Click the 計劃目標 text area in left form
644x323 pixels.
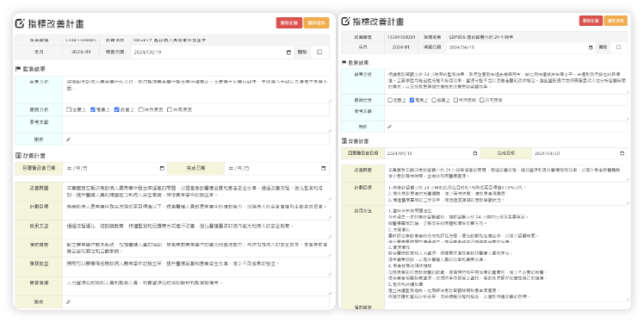(196, 210)
